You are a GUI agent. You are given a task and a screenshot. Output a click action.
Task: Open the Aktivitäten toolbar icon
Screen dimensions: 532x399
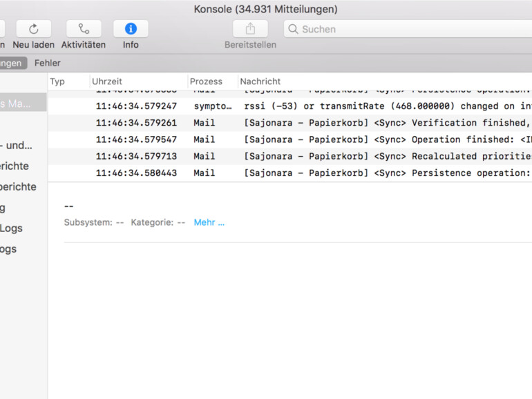click(x=84, y=29)
